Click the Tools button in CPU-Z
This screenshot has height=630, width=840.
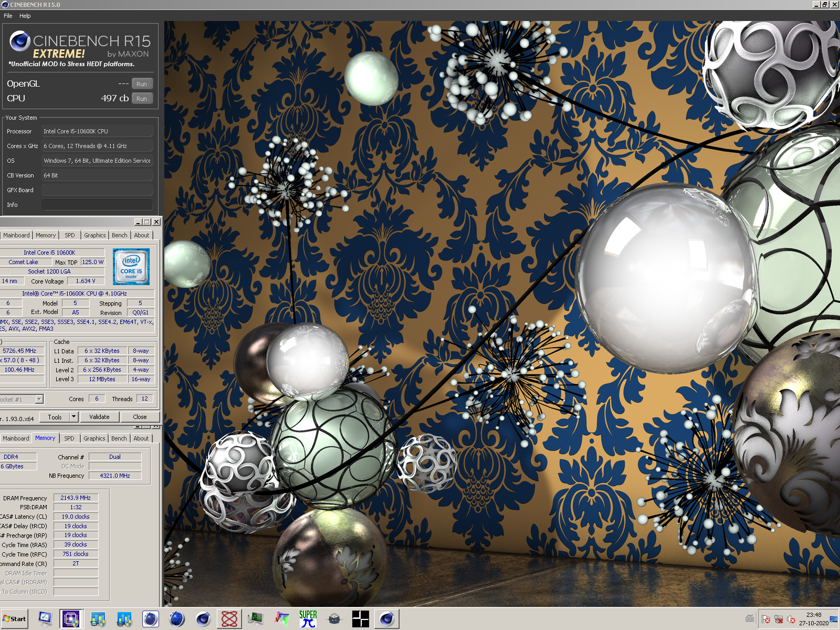(55, 417)
